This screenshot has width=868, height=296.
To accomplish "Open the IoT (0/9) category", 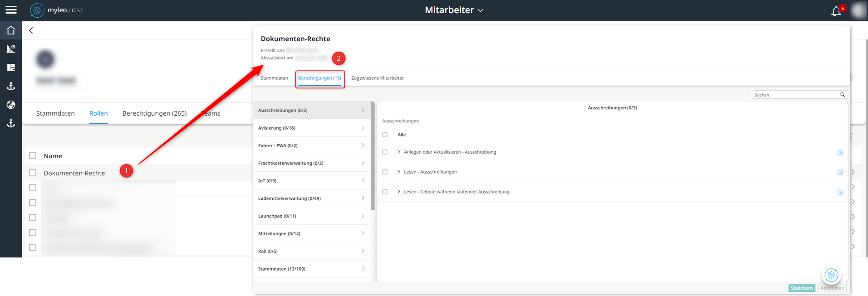I will [312, 180].
